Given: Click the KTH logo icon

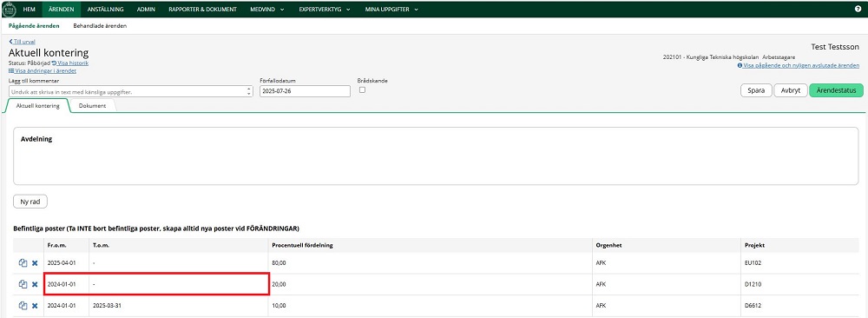Looking at the screenshot, I should pos(10,9).
